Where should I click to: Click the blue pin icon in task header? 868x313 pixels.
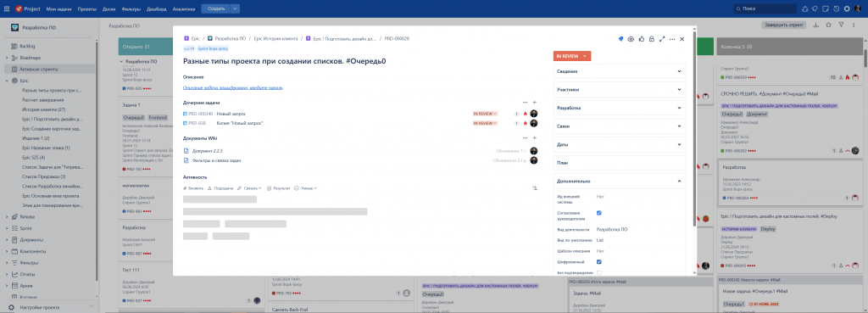(x=620, y=39)
